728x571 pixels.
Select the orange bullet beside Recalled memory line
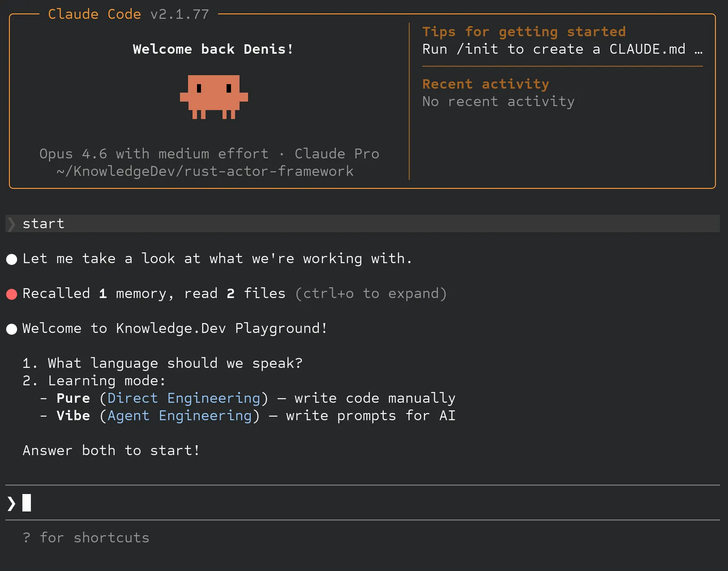point(12,294)
